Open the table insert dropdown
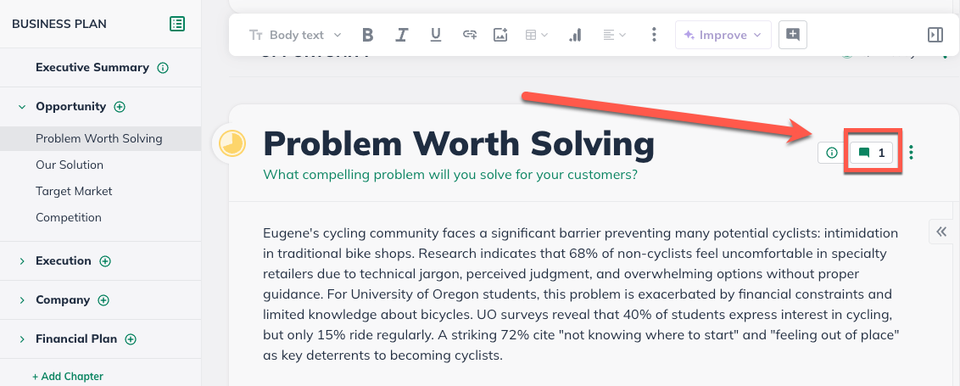 point(537,35)
